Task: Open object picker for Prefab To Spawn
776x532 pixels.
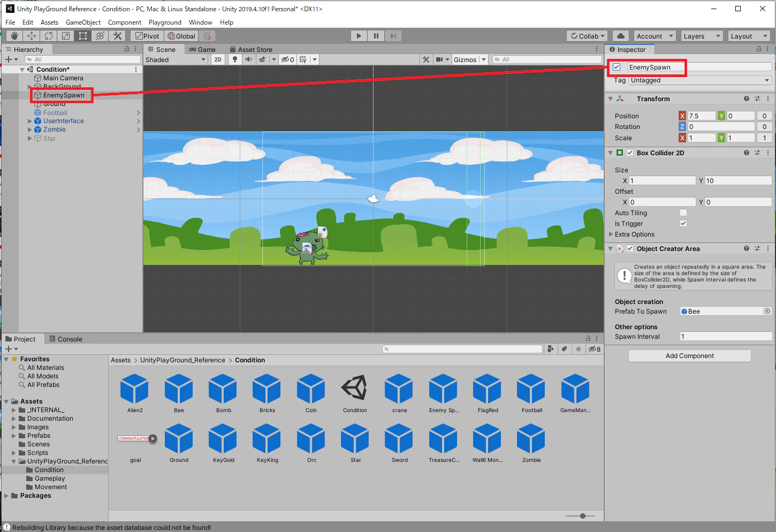Action: coord(767,311)
